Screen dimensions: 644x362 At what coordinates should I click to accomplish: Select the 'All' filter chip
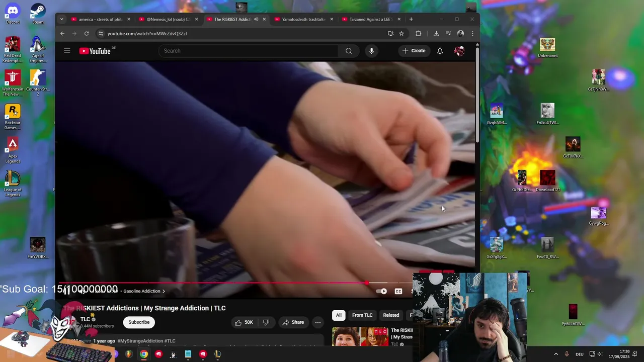pyautogui.click(x=339, y=315)
